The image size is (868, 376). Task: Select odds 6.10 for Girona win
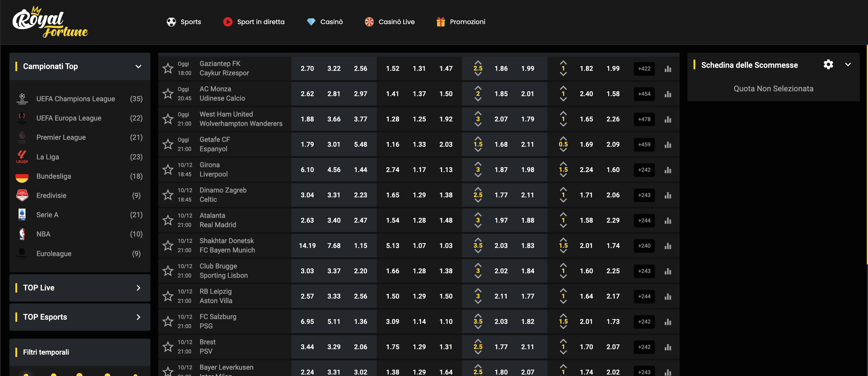307,170
